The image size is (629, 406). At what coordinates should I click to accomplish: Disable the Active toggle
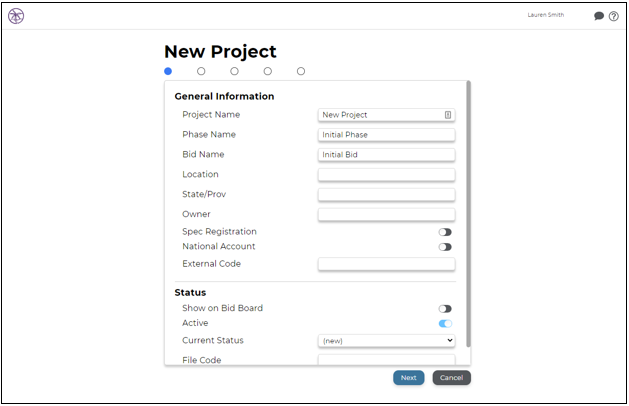click(x=445, y=324)
